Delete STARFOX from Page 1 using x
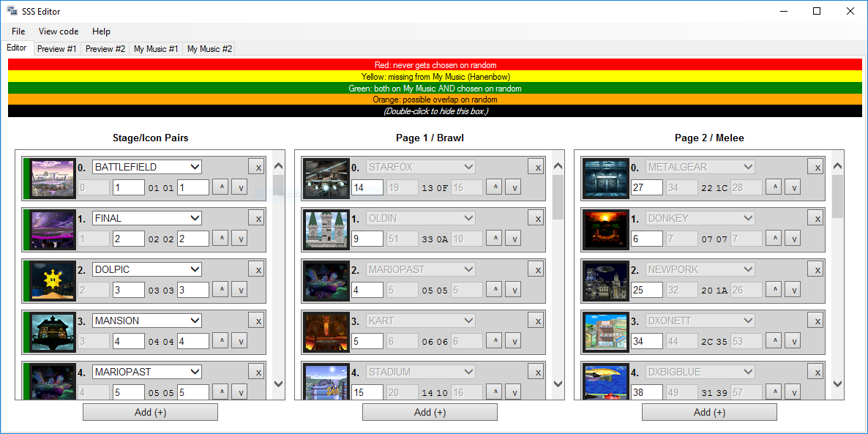Viewport: 868px width, 434px height. click(x=535, y=167)
